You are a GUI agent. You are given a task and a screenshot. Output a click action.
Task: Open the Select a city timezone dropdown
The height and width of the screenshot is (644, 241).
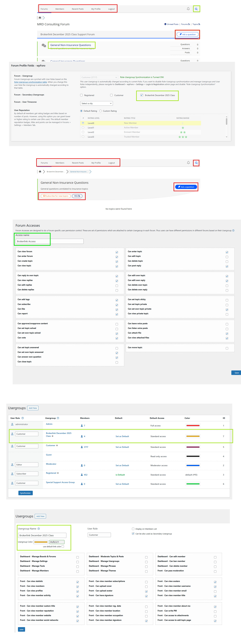pyautogui.click(x=96, y=104)
